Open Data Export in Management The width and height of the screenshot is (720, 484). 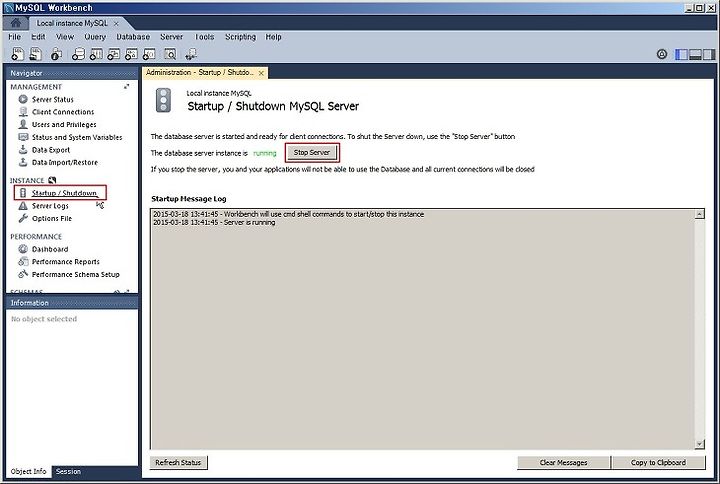(x=51, y=150)
